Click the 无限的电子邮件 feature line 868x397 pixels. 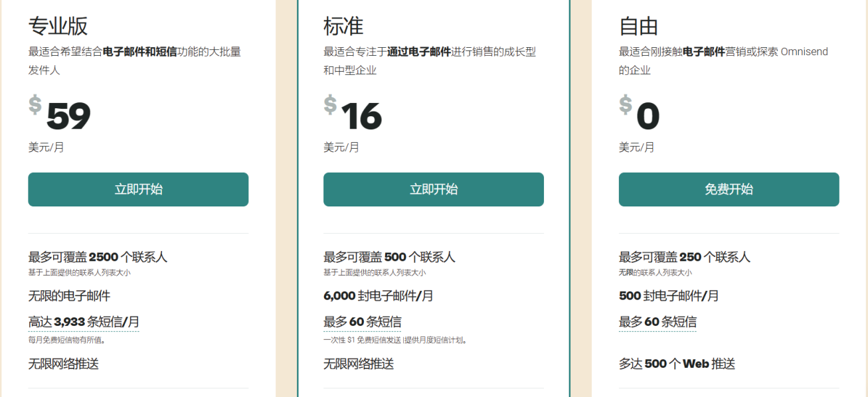69,295
